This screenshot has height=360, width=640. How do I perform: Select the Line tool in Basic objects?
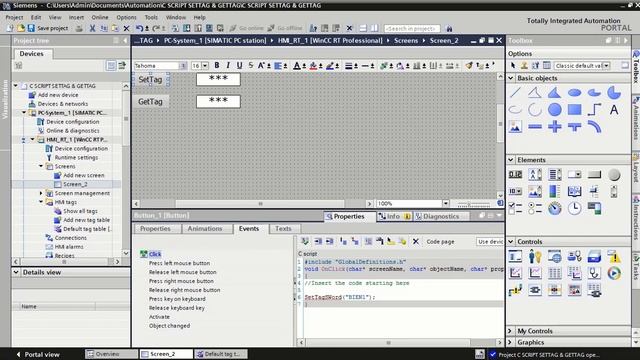coord(515,93)
